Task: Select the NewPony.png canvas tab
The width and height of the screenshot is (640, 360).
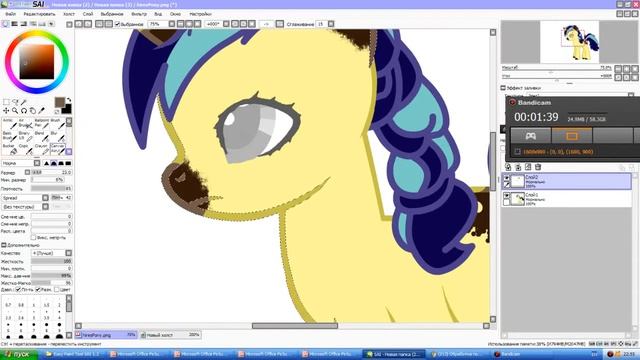Action: tap(106, 335)
